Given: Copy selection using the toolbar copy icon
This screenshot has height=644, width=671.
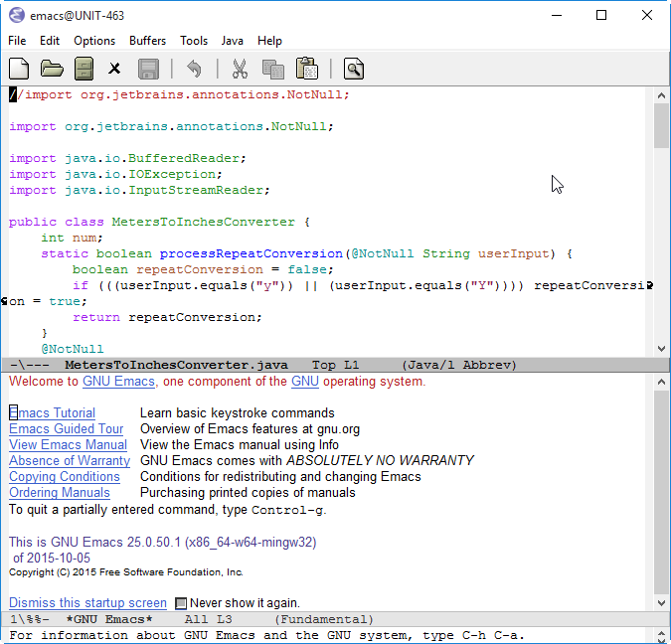Looking at the screenshot, I should 273,69.
